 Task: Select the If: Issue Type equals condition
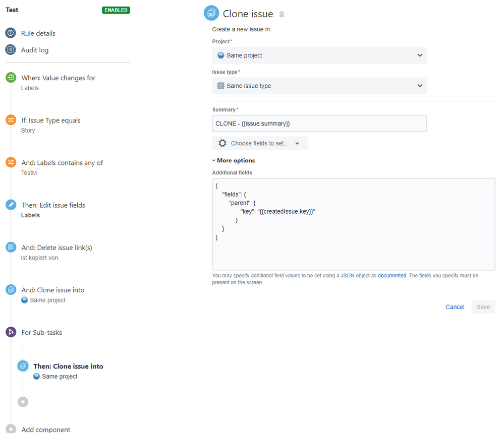point(51,120)
